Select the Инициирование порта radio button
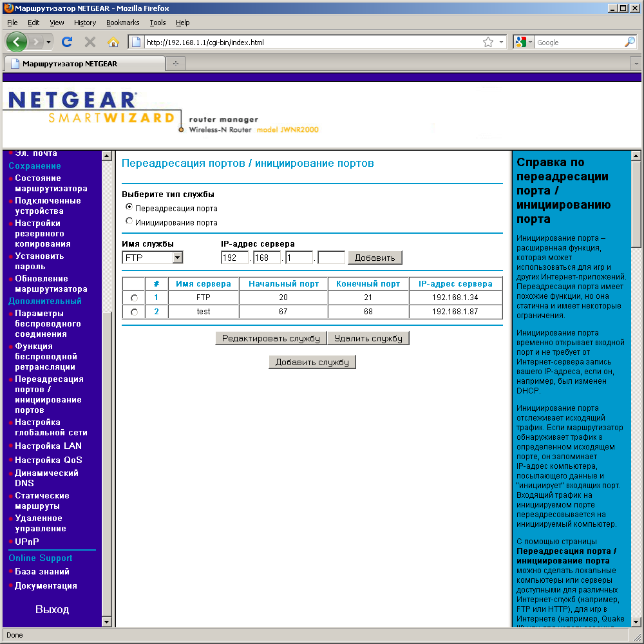The image size is (644, 644). [129, 221]
